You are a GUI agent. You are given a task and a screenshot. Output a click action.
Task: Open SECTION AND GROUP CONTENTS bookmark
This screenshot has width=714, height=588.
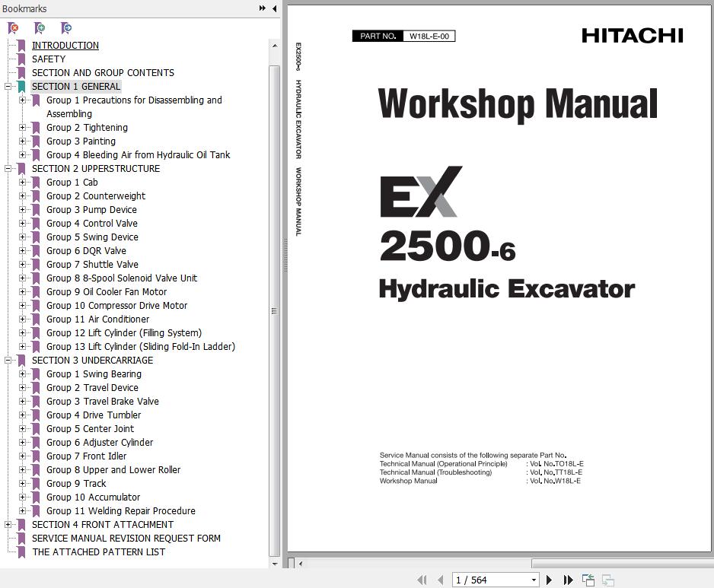point(103,73)
